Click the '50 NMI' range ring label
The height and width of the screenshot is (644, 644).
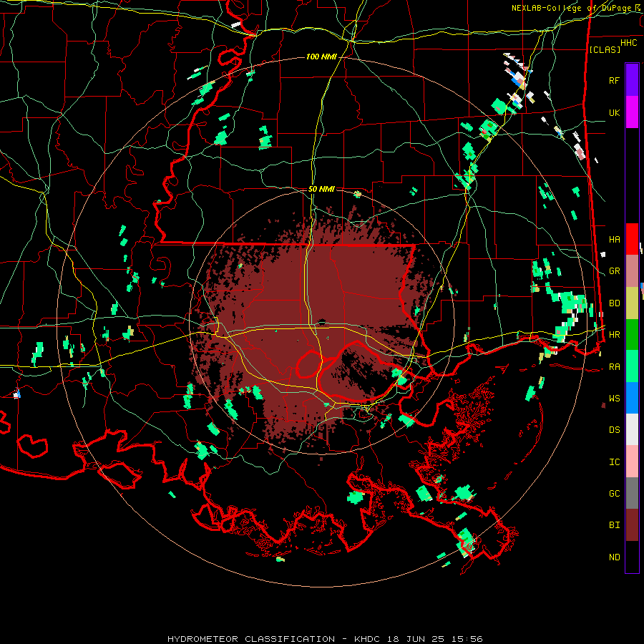tap(321, 189)
